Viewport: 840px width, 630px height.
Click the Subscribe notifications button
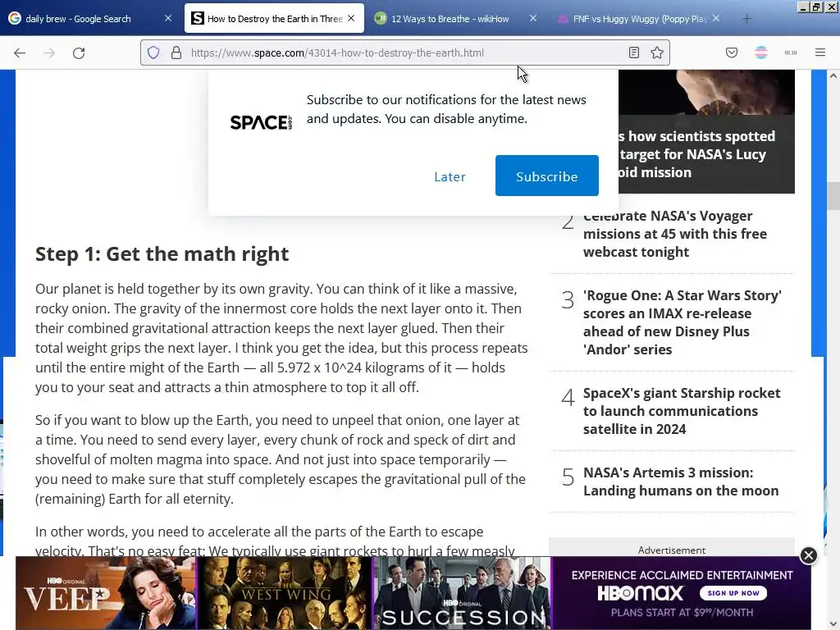coord(547,176)
